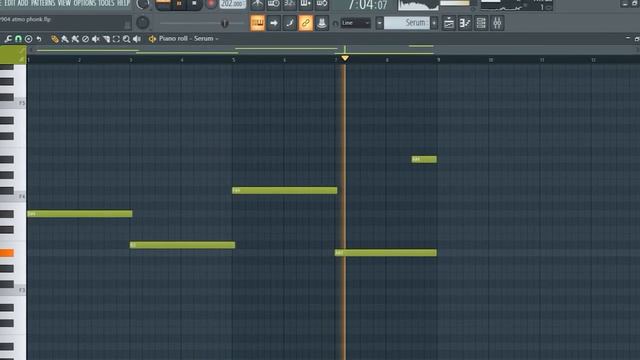Select the Mute tool speaker icon
The height and width of the screenshot is (360, 640).
tap(96, 39)
